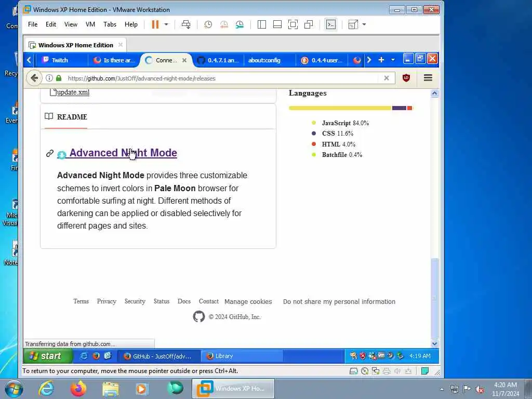Viewport: 532px width, 399px height.
Task: Open the File menu in VMware
Action: (x=33, y=24)
